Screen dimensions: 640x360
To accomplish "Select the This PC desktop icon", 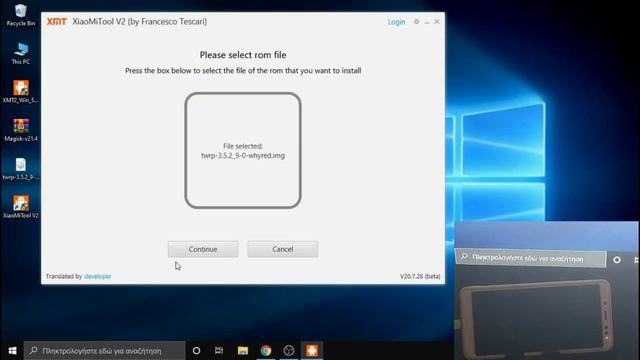I will [x=20, y=53].
